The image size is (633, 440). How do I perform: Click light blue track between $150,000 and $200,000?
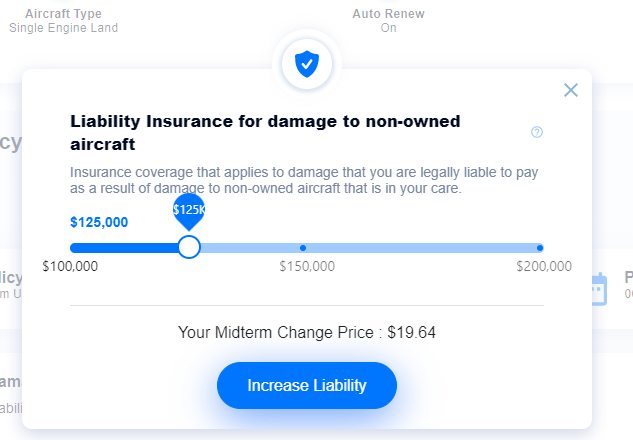421,248
